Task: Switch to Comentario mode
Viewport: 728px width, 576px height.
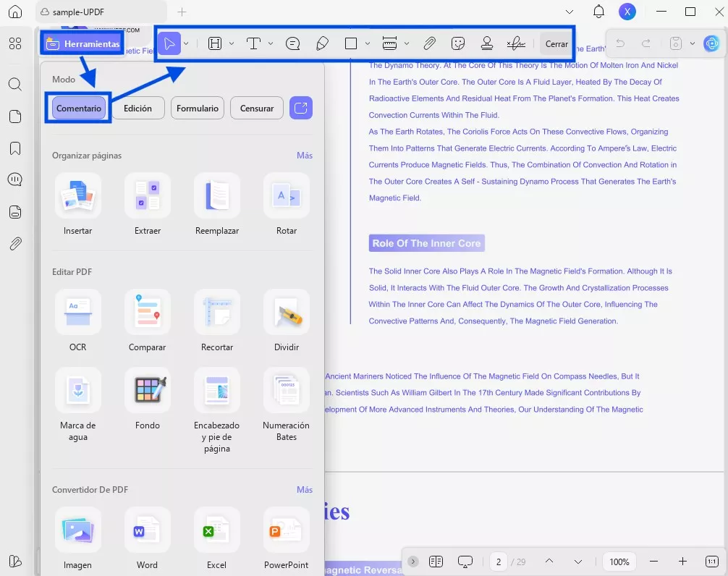Action: 78,108
